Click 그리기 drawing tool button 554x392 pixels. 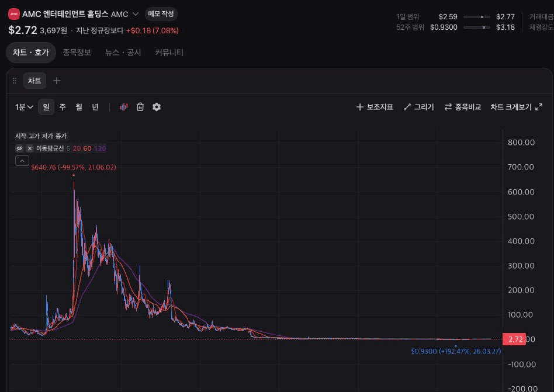(x=418, y=107)
